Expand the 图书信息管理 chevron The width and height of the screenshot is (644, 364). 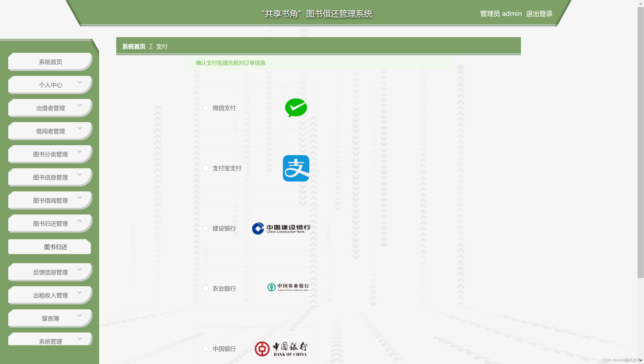click(79, 174)
